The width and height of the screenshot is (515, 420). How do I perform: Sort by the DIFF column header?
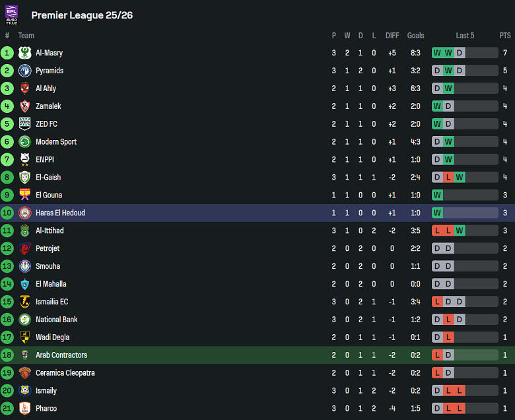point(392,36)
